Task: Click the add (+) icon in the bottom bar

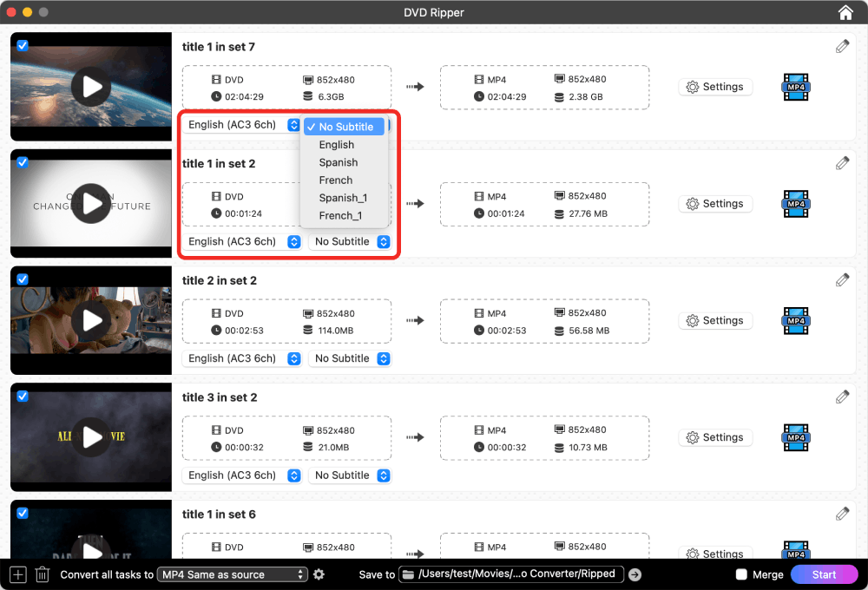Action: pos(16,574)
